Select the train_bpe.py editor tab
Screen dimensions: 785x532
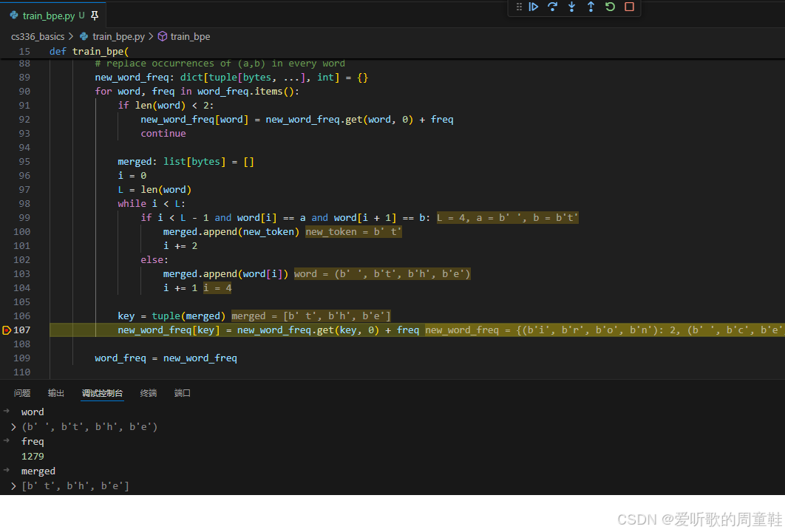[53, 16]
